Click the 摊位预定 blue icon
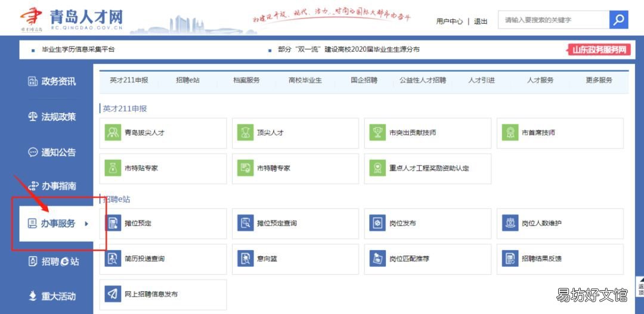644x314 pixels. (113, 223)
